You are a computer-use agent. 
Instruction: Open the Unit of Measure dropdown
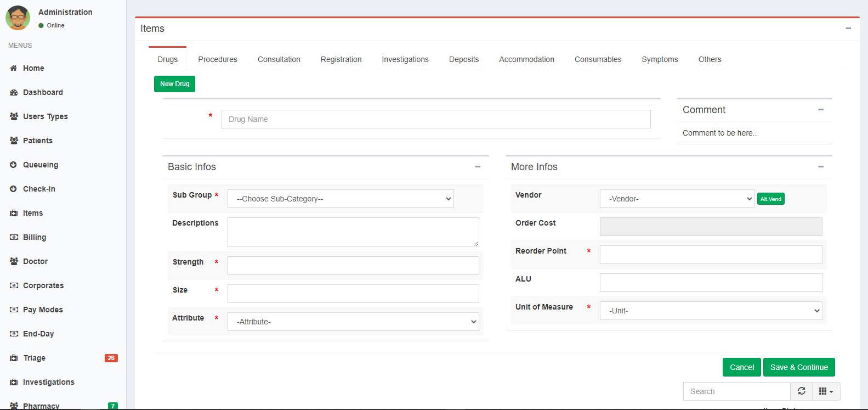point(711,311)
